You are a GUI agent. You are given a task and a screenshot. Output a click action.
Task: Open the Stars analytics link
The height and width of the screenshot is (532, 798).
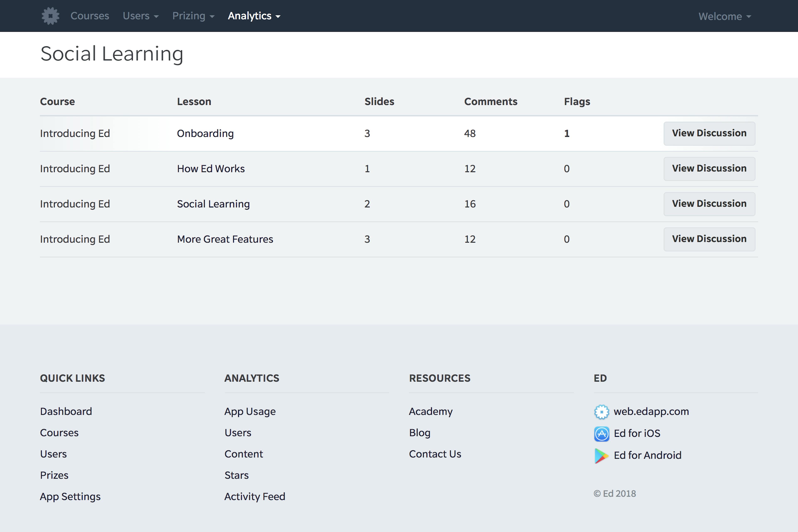[x=236, y=475]
